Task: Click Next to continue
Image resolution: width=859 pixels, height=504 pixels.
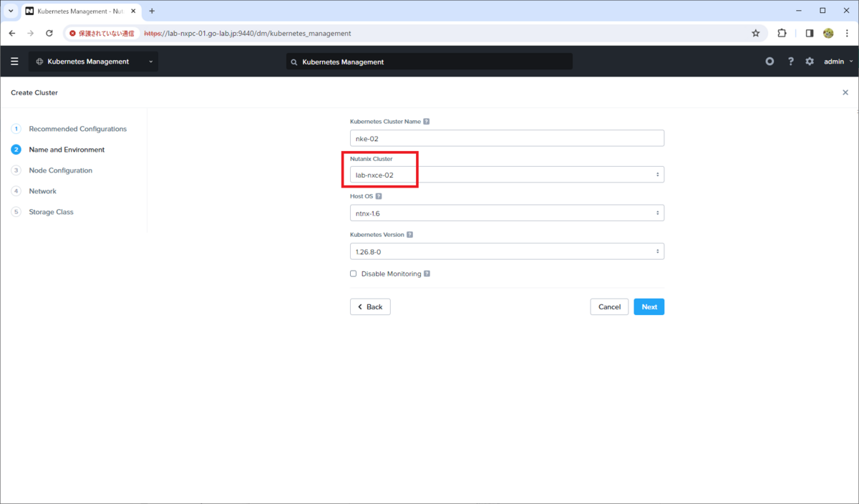Action: click(649, 306)
